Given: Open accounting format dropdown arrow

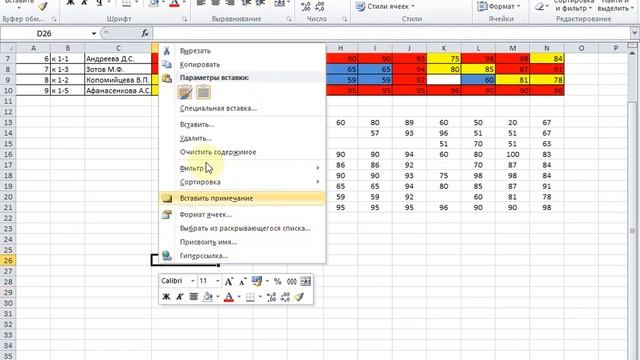Looking at the screenshot, I should click(267, 281).
